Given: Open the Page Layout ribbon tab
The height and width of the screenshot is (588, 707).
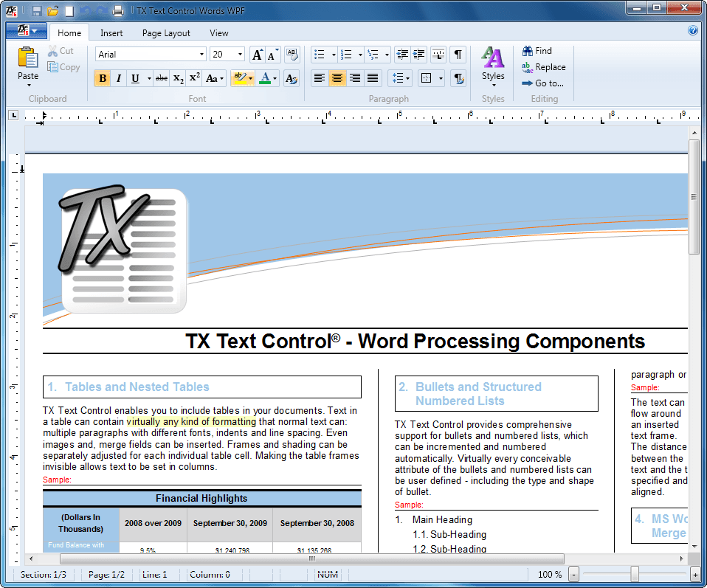Looking at the screenshot, I should (x=166, y=33).
